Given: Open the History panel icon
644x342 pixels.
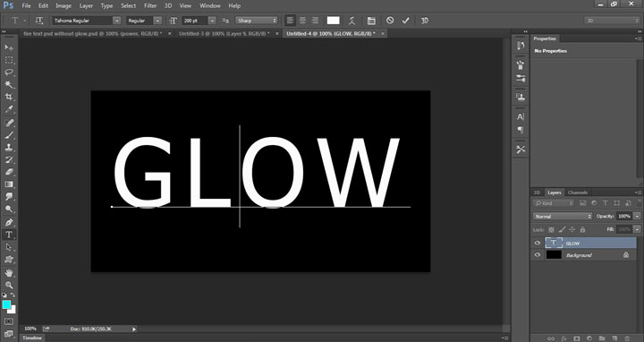Looking at the screenshot, I should click(521, 46).
